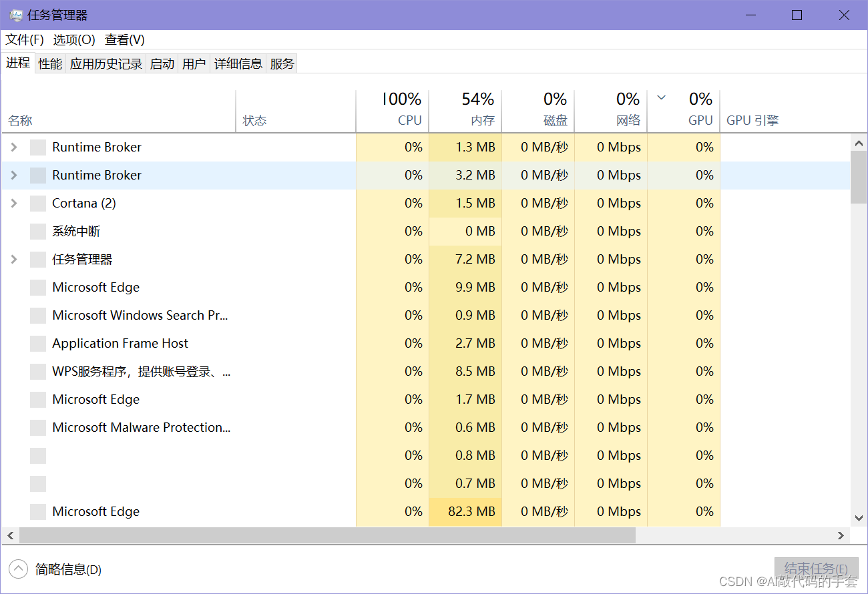Expand the 任务管理器 process row
Screen dimensions: 868x594
click(14, 260)
